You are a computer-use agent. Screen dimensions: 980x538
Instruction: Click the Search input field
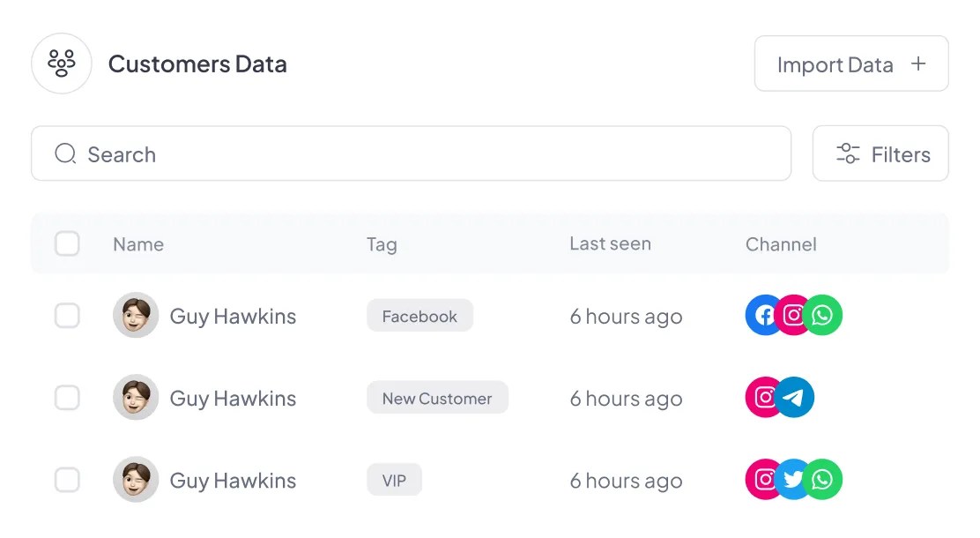[423, 154]
